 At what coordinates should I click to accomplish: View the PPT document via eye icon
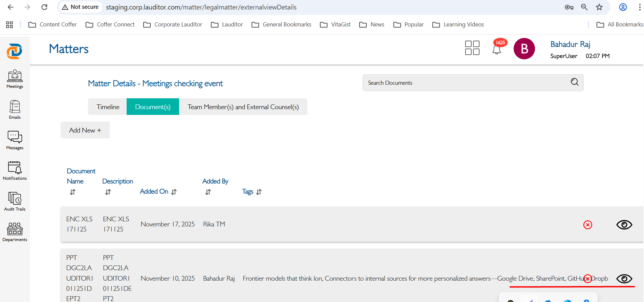click(624, 279)
